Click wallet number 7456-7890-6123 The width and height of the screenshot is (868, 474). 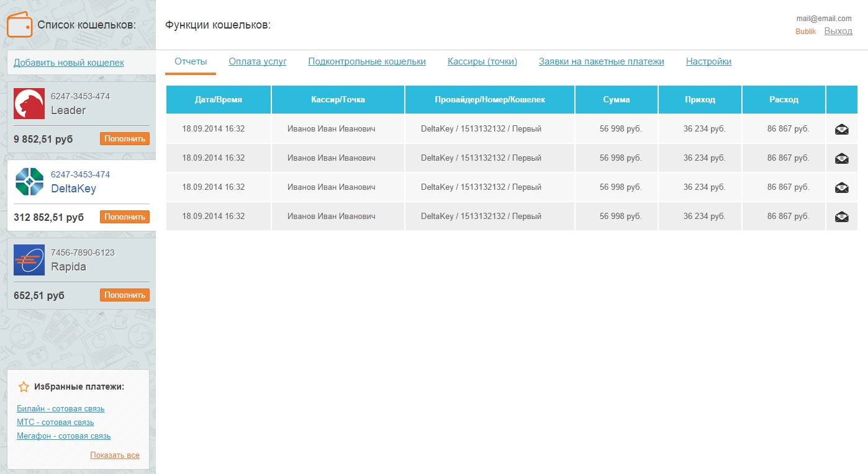(x=83, y=253)
